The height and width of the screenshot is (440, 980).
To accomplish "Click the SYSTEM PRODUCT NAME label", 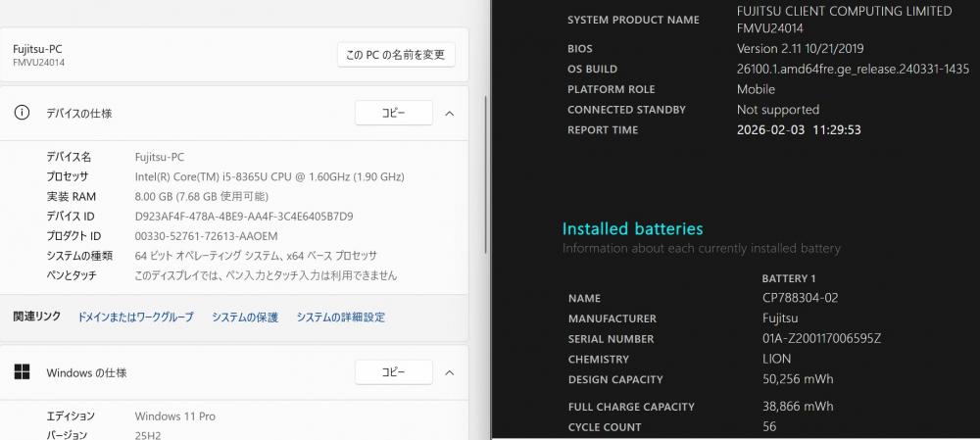I will [x=633, y=20].
